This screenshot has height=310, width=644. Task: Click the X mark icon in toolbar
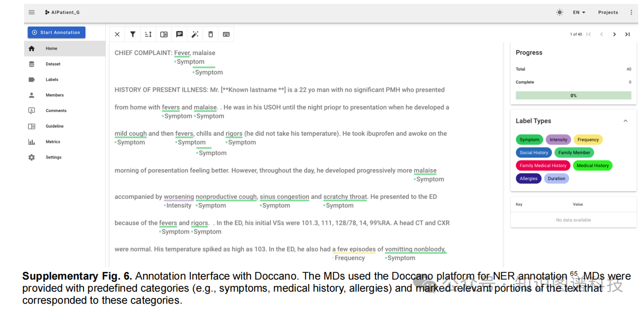[x=117, y=34]
